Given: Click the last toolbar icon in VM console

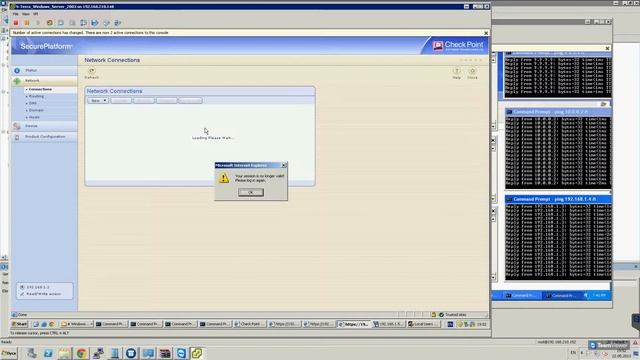Looking at the screenshot, I should (118, 23).
